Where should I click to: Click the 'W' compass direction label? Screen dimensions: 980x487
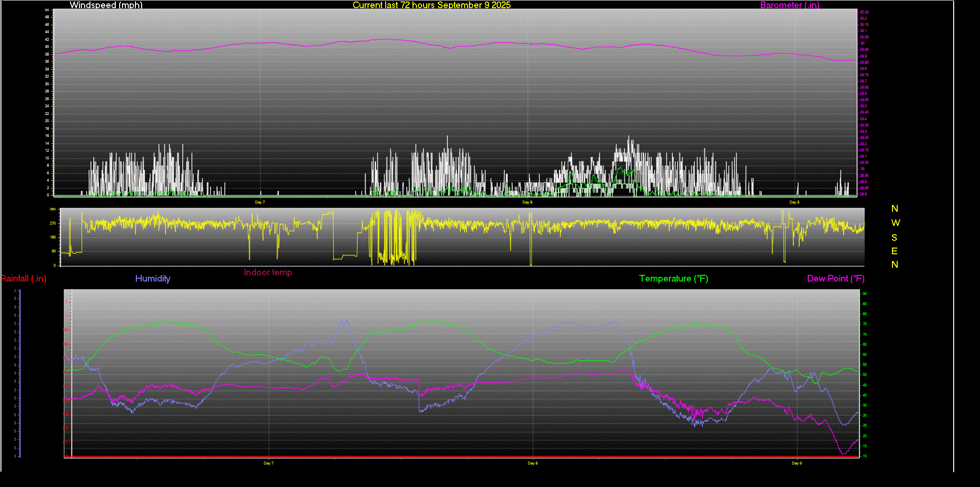click(x=895, y=223)
